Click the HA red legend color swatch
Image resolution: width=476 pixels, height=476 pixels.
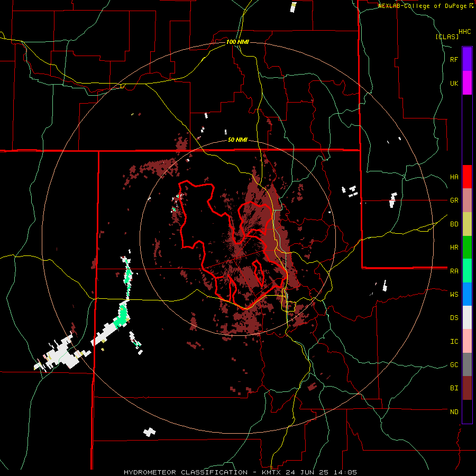point(467,177)
